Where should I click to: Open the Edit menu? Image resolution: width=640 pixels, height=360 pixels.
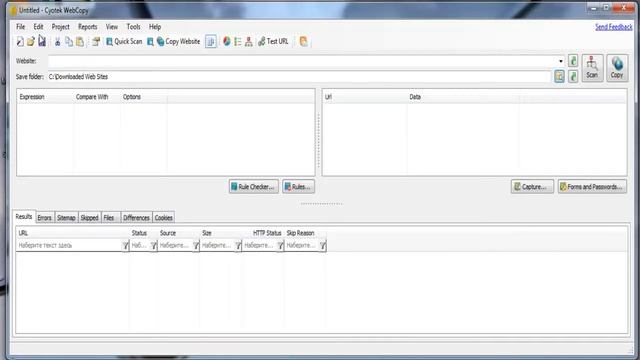pyautogui.click(x=38, y=27)
